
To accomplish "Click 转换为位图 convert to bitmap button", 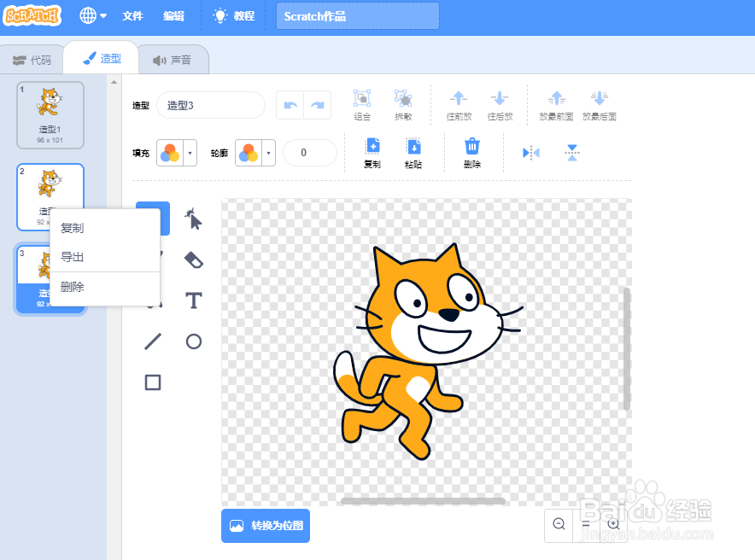I will [x=266, y=525].
